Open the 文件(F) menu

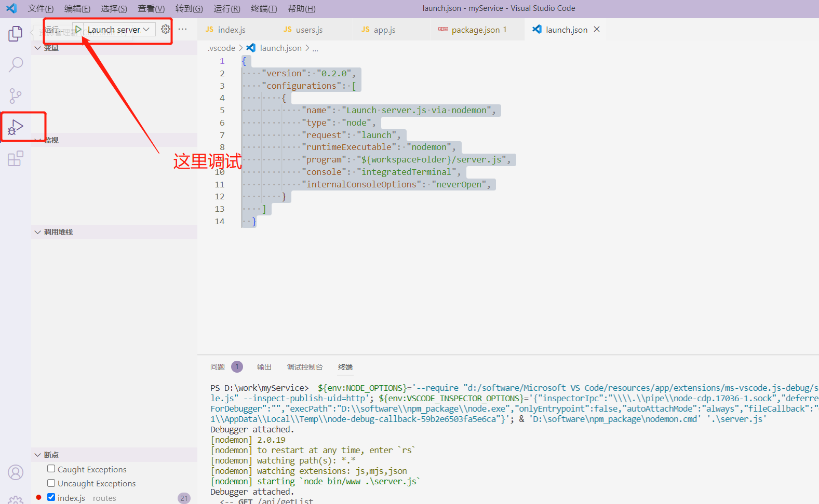pyautogui.click(x=41, y=9)
